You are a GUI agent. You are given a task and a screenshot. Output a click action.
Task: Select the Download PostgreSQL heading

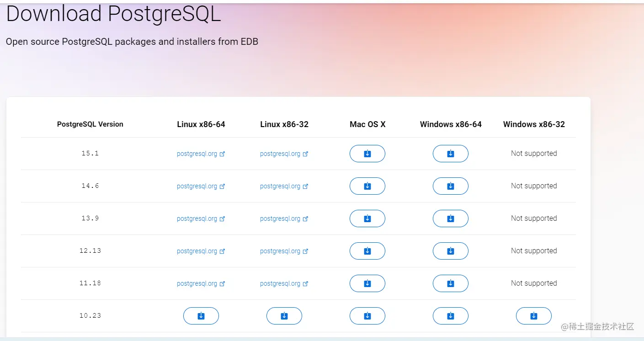coord(113,15)
